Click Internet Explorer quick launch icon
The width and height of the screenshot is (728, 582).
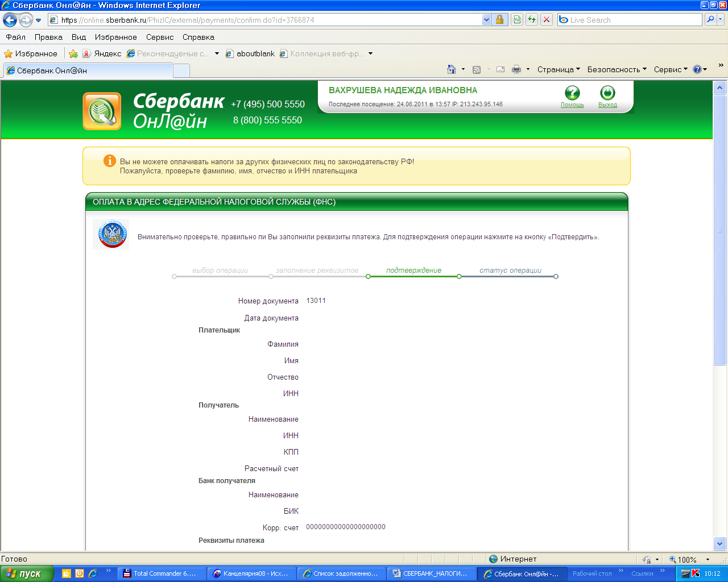click(x=93, y=573)
